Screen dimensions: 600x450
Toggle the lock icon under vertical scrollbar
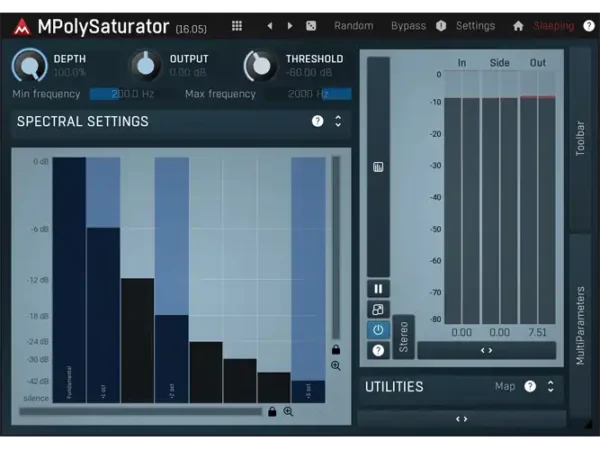tap(336, 349)
